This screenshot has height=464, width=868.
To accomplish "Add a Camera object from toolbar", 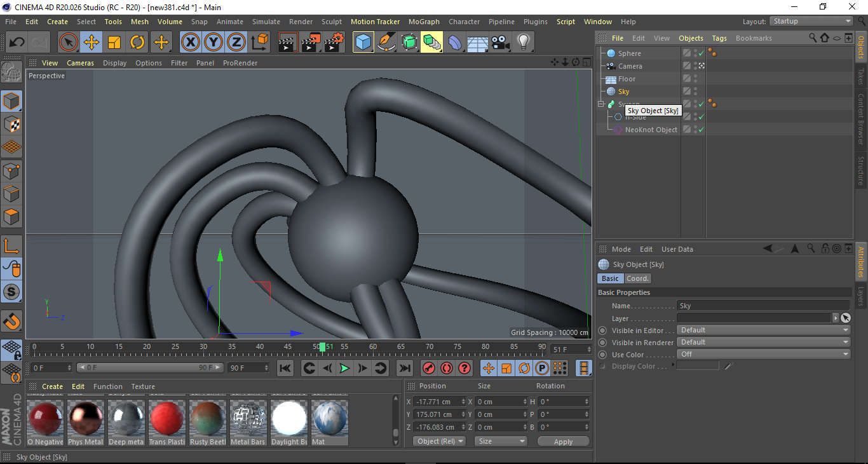I will click(500, 43).
